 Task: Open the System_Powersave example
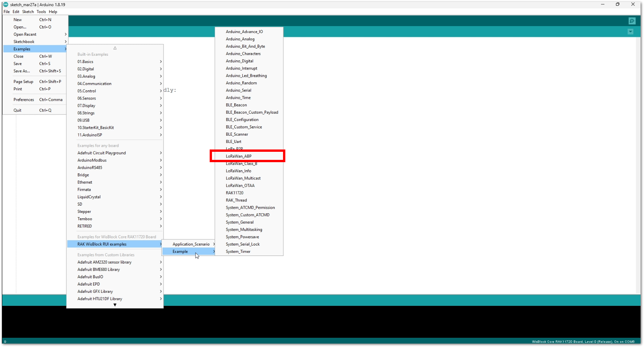249,237
